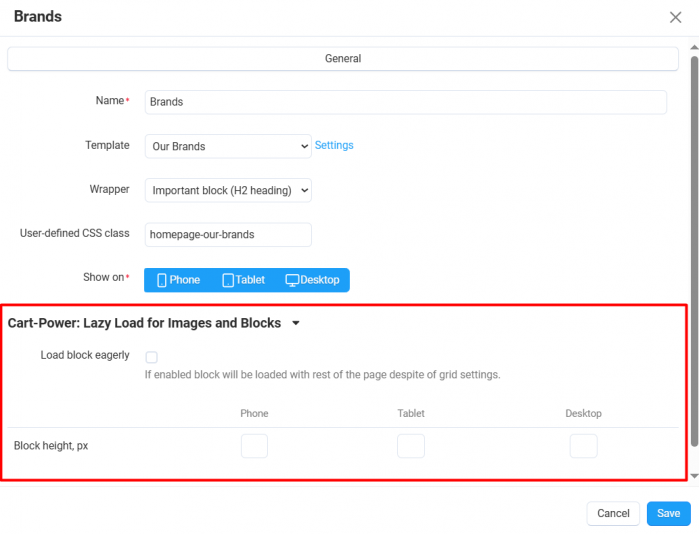Switch to the General tab
Viewport: 700px width, 534px height.
point(343,58)
